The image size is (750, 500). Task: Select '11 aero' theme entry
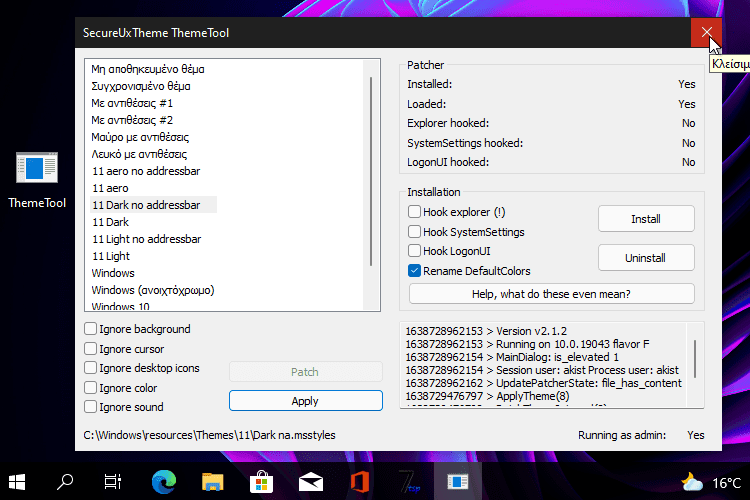(x=110, y=188)
